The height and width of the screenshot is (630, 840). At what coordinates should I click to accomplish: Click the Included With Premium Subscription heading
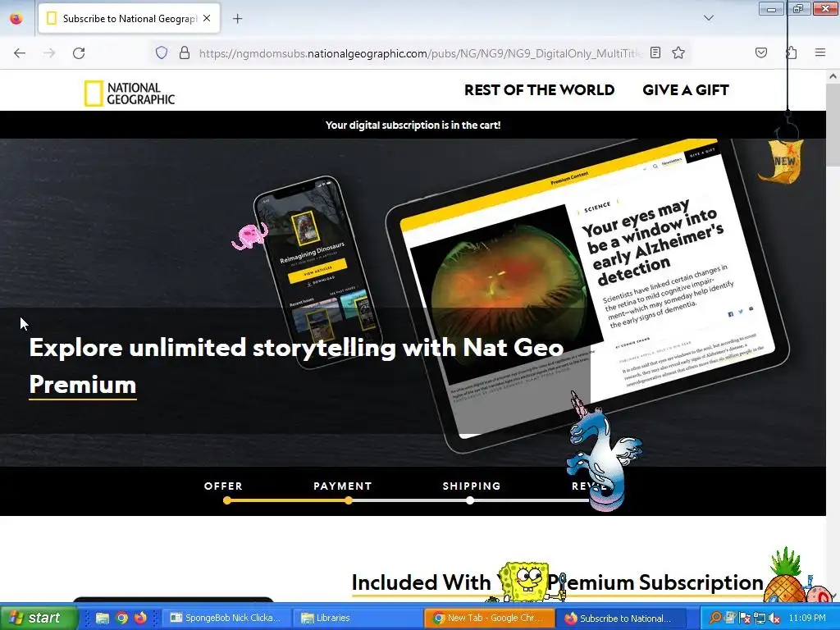(x=557, y=583)
